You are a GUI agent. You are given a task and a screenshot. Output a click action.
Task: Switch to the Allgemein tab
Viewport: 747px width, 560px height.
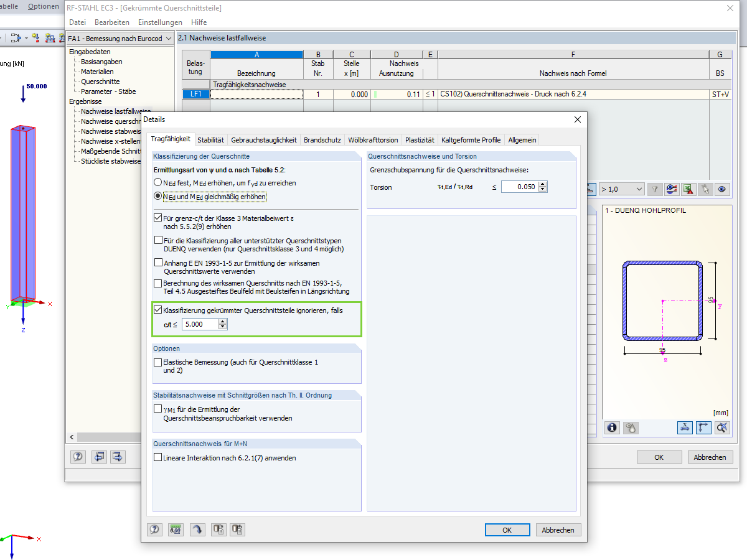(x=522, y=140)
